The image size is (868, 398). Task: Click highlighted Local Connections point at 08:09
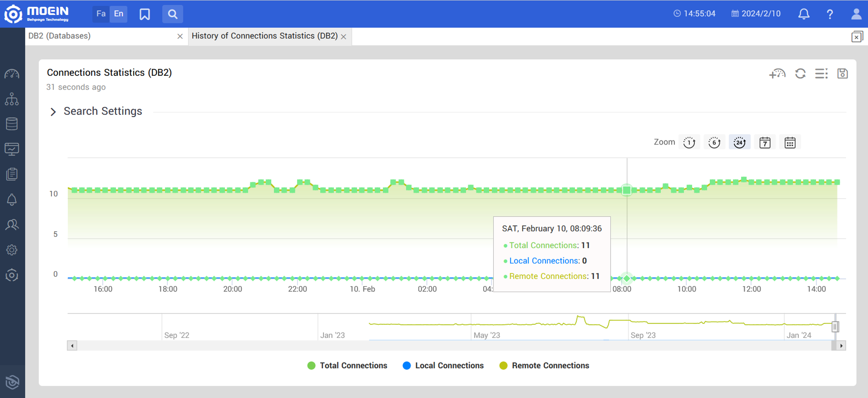pos(627,278)
